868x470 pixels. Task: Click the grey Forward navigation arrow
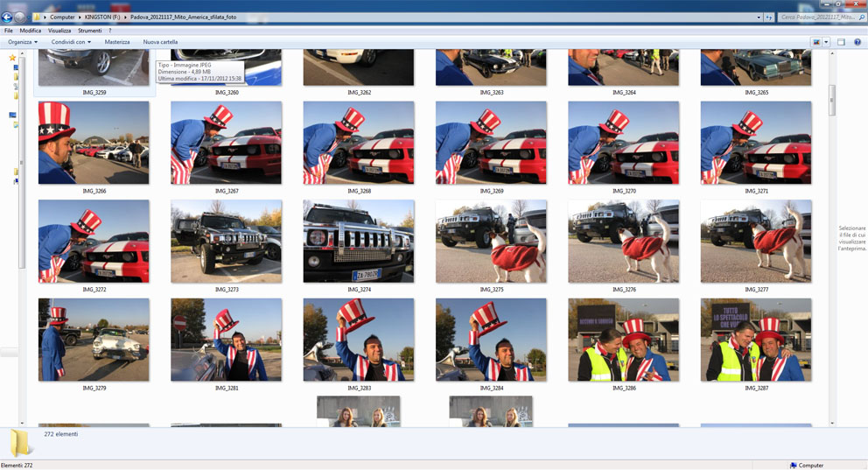coord(19,18)
